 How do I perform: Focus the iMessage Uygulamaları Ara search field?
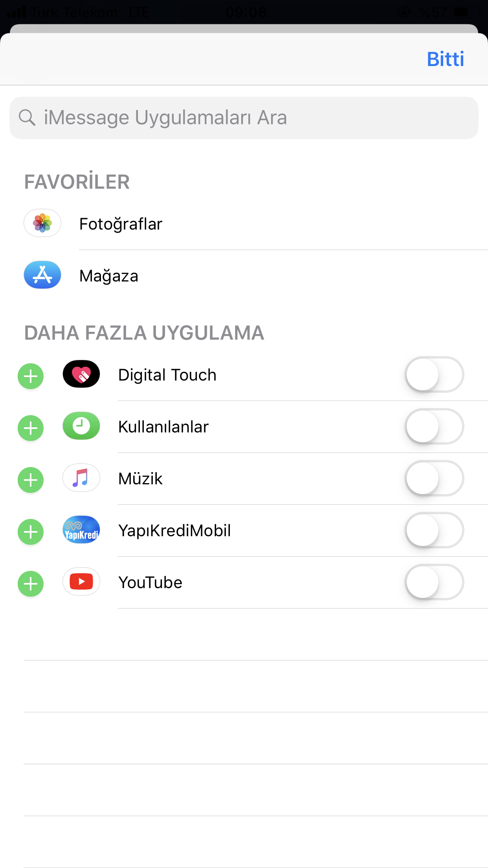tap(244, 118)
